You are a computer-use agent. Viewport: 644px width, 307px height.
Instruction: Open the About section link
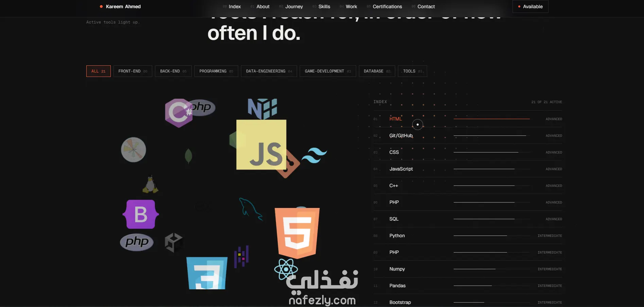pyautogui.click(x=260, y=6)
